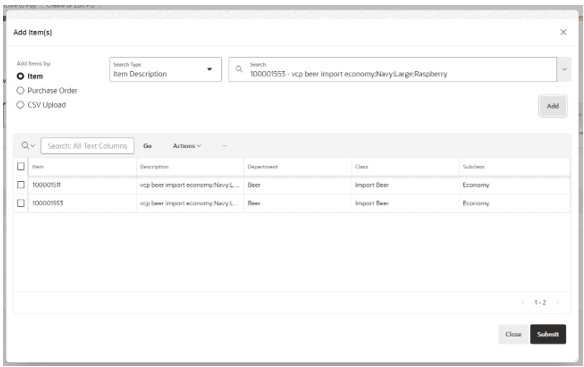Open the Search Type dropdown
The height and width of the screenshot is (367, 584).
(165, 69)
